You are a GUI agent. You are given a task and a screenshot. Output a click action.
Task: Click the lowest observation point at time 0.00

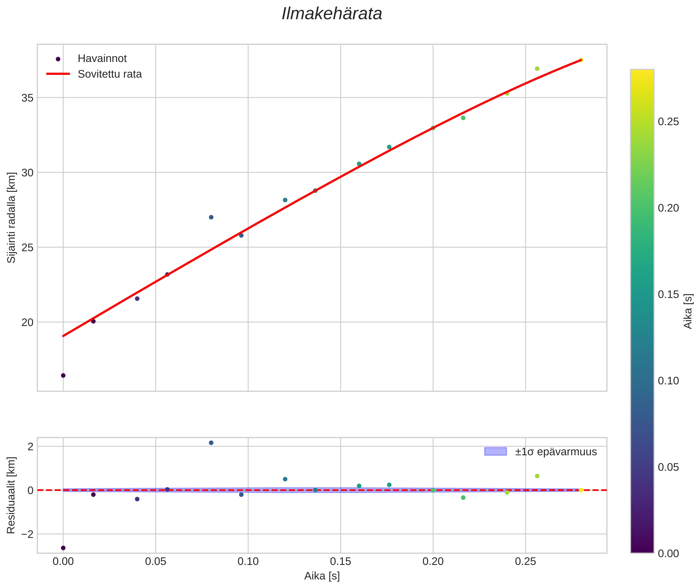pyautogui.click(x=63, y=375)
